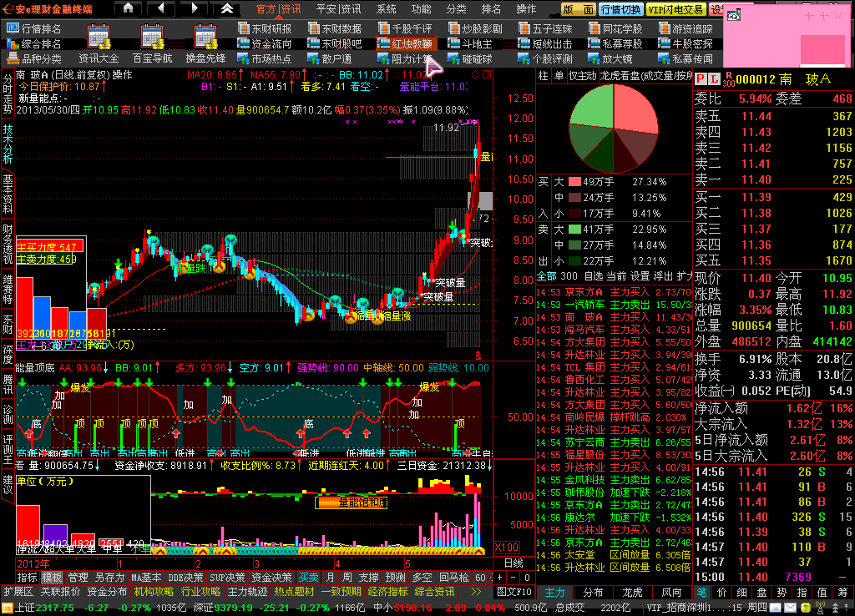
Task: Open 五子连珠 tool
Action: point(545,29)
